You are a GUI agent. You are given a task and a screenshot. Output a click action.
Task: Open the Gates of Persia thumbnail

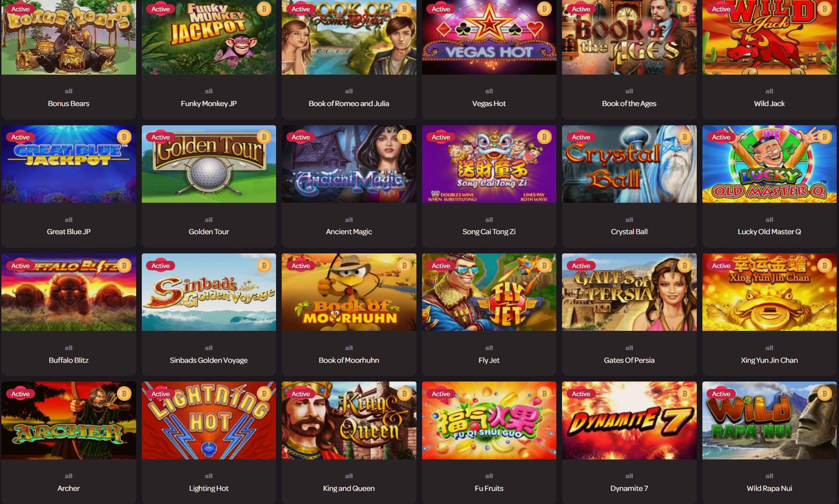click(x=629, y=292)
